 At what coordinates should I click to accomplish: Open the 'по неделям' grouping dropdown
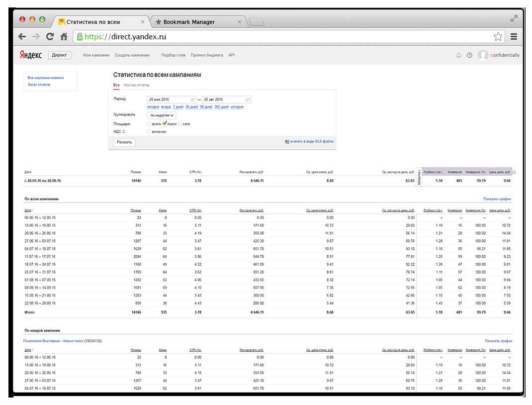(162, 115)
